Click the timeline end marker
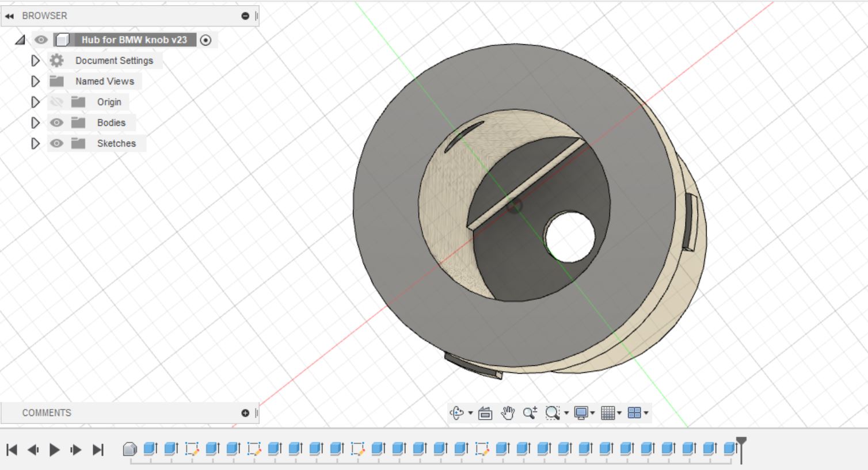The width and height of the screenshot is (868, 470). tap(741, 449)
